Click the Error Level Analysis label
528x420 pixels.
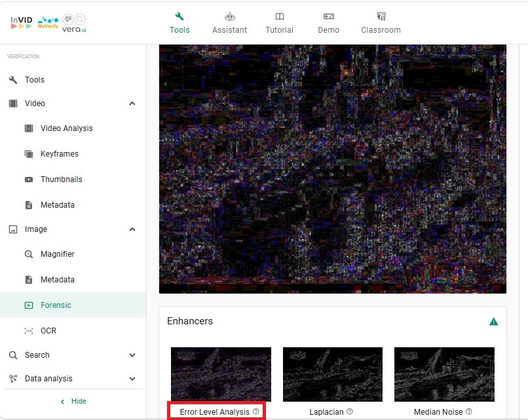click(x=214, y=412)
